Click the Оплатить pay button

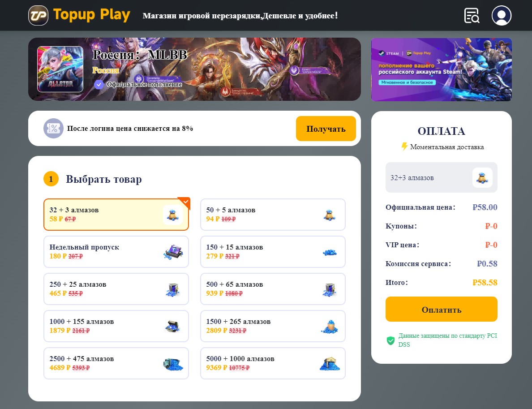pyautogui.click(x=442, y=309)
